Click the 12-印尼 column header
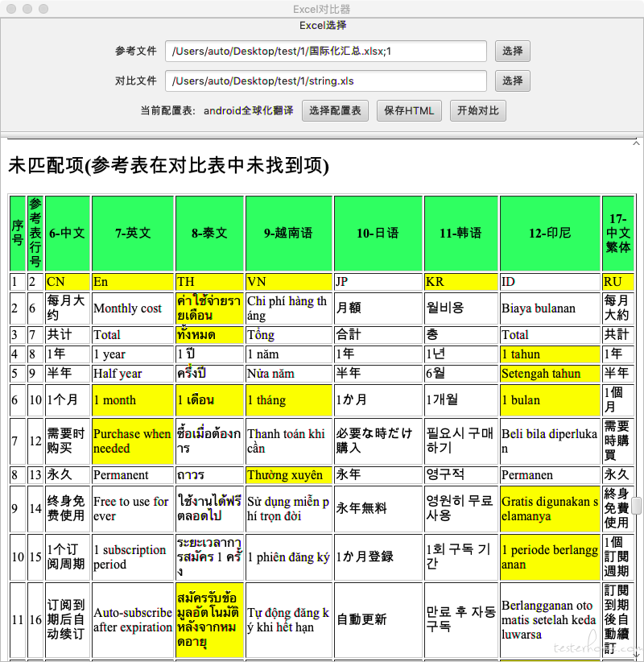This screenshot has width=644, height=662. tap(550, 233)
